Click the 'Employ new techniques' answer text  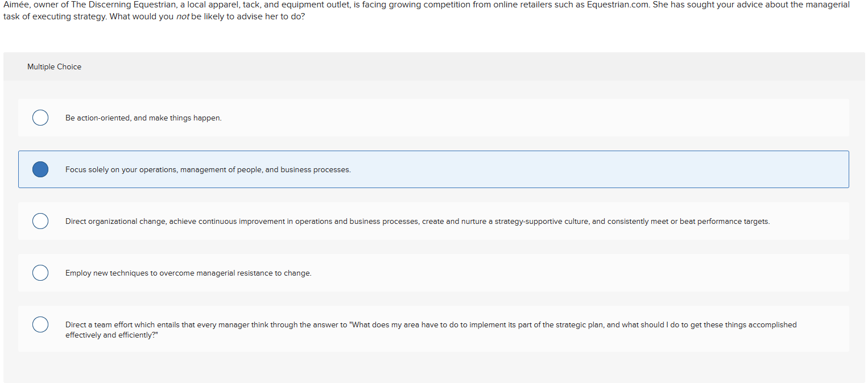[188, 273]
